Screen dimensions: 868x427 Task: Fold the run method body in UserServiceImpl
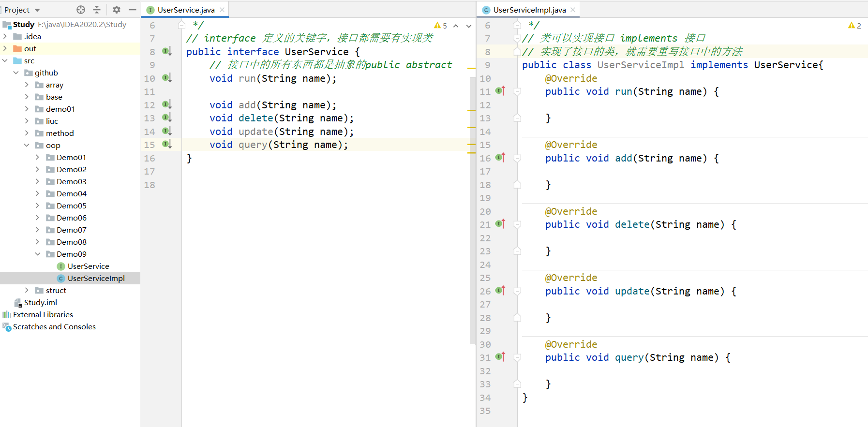[x=517, y=91]
